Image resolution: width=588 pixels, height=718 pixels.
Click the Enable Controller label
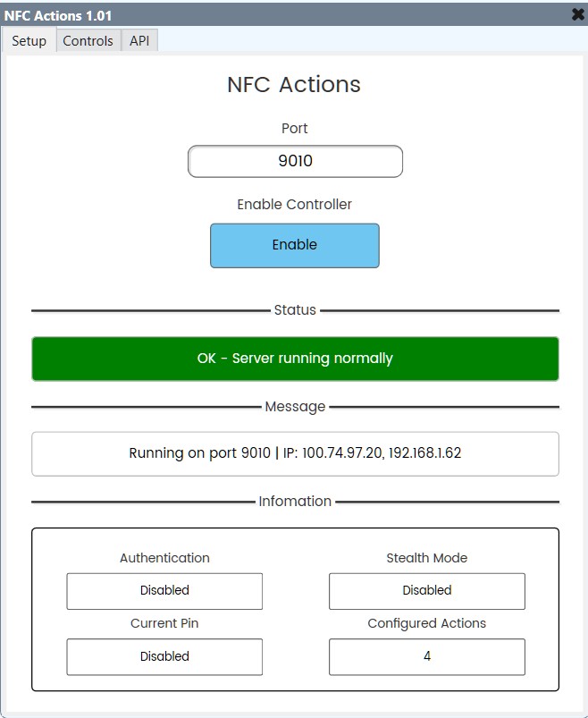pyautogui.click(x=294, y=204)
